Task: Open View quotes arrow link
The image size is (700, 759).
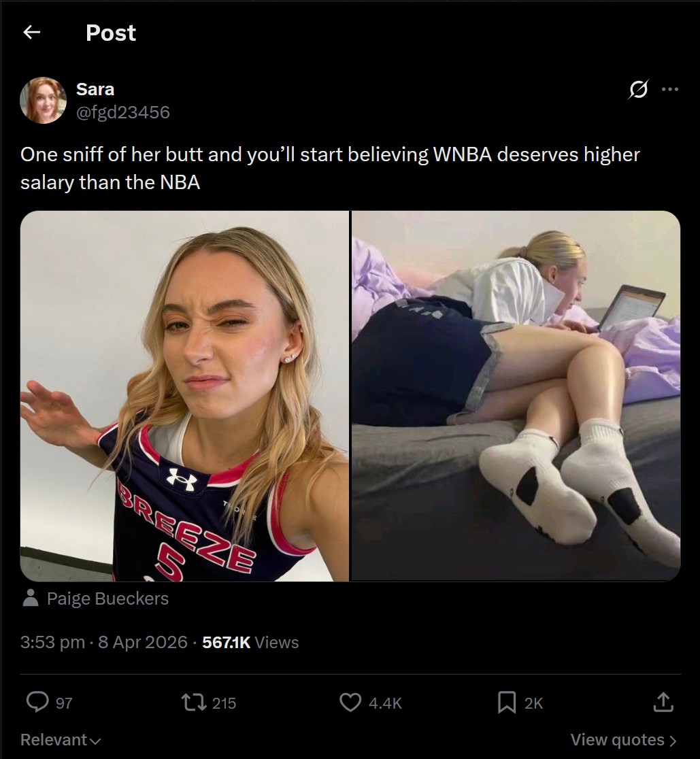Action: 624,740
